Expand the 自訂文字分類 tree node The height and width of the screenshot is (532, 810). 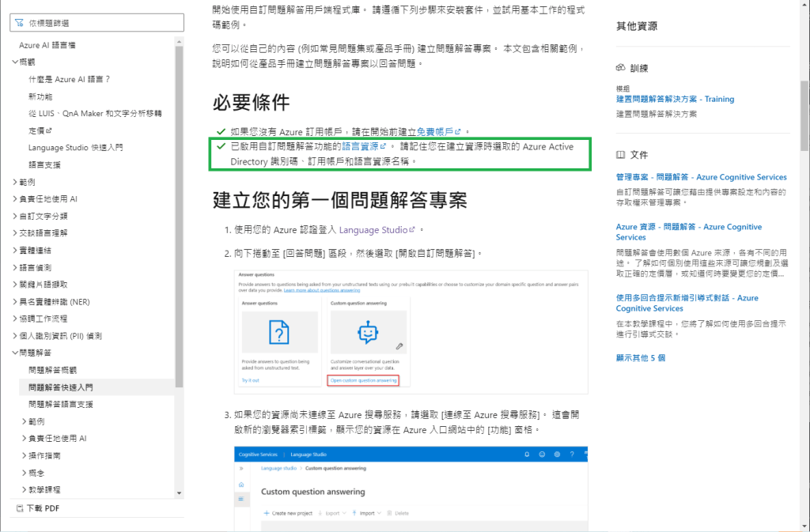click(x=15, y=216)
